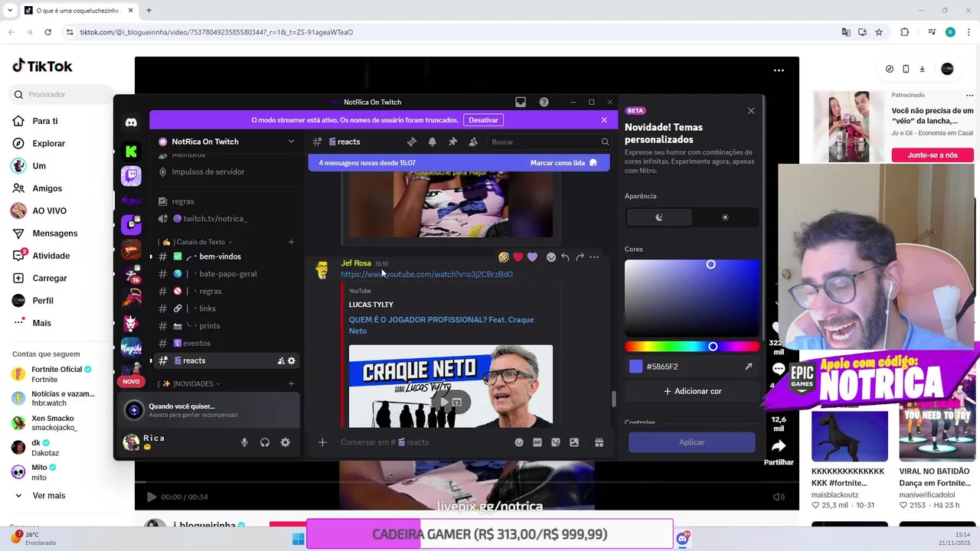Add channel to NOVIDADES category
The width and height of the screenshot is (980, 551).
point(291,383)
